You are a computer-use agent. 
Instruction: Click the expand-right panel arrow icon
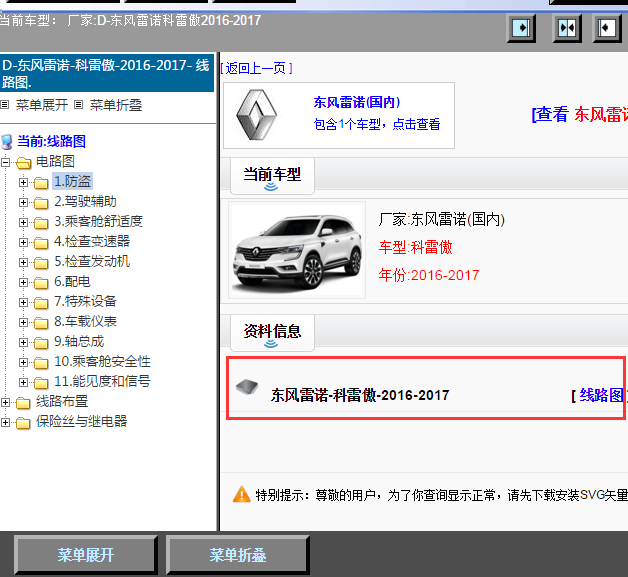tap(521, 28)
